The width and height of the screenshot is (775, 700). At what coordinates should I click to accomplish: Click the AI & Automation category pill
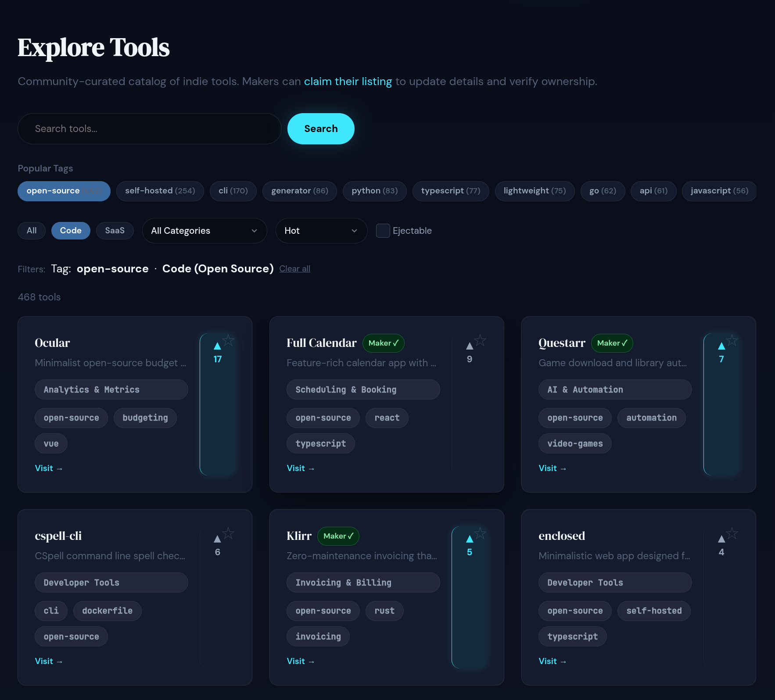coord(615,389)
